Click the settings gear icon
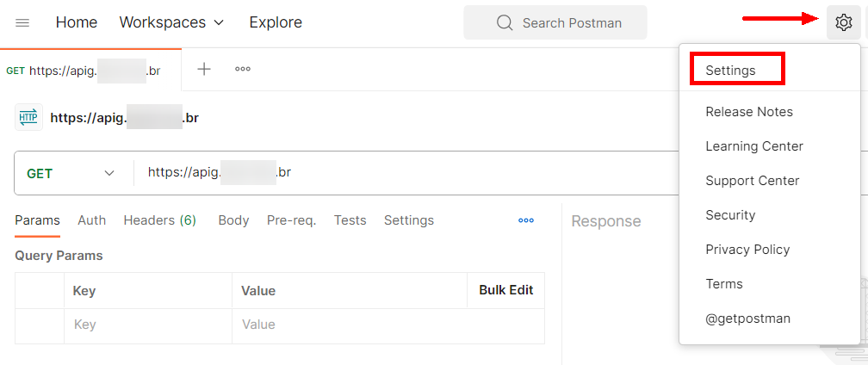The width and height of the screenshot is (868, 365). point(843,22)
